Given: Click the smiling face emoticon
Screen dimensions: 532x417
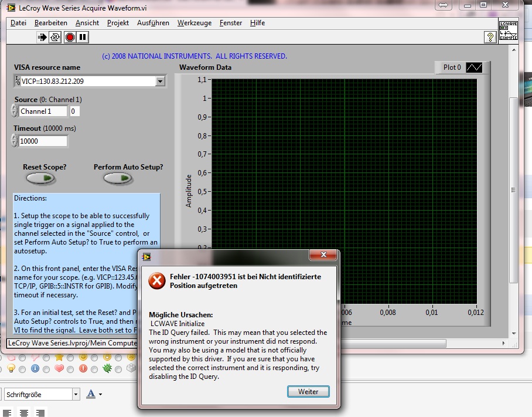Looking at the screenshot, I should pyautogui.click(x=83, y=357).
